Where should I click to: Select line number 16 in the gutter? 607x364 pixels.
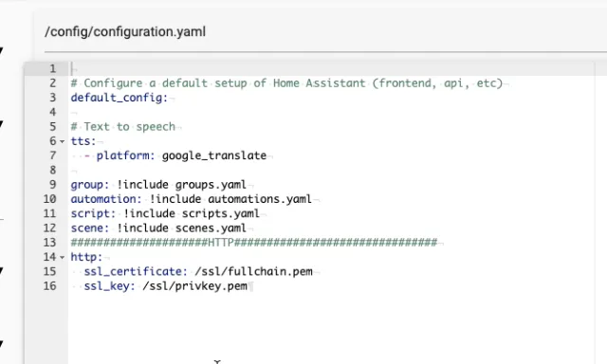tap(49, 286)
